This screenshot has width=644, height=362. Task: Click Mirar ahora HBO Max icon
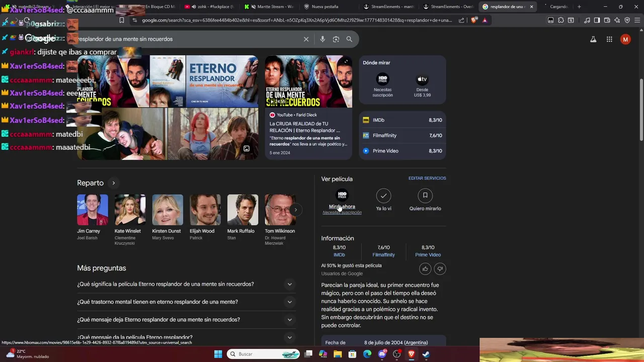point(342,195)
